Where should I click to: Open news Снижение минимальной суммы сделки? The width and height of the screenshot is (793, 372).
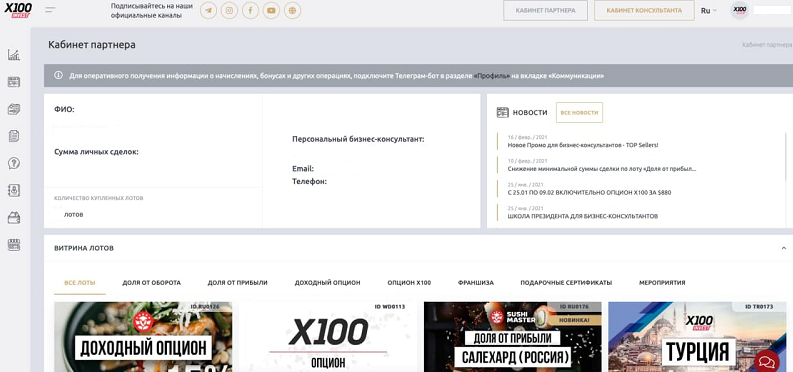602,169
